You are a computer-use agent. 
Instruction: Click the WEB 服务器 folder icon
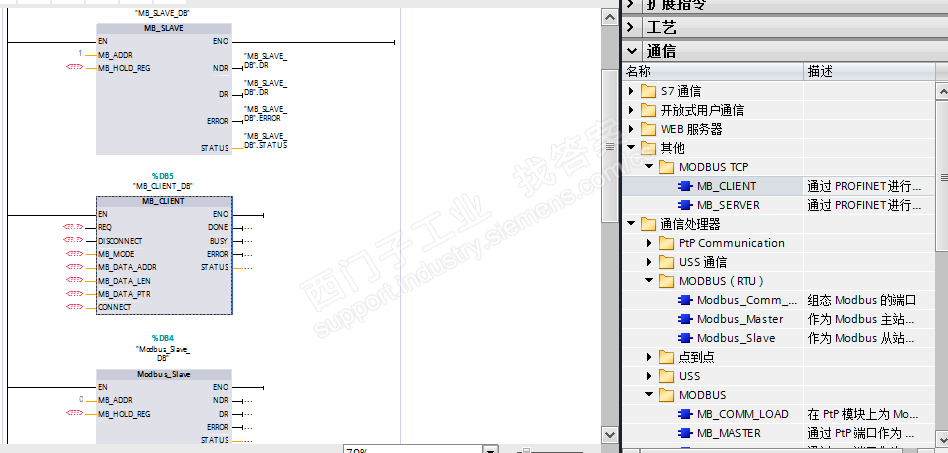648,129
